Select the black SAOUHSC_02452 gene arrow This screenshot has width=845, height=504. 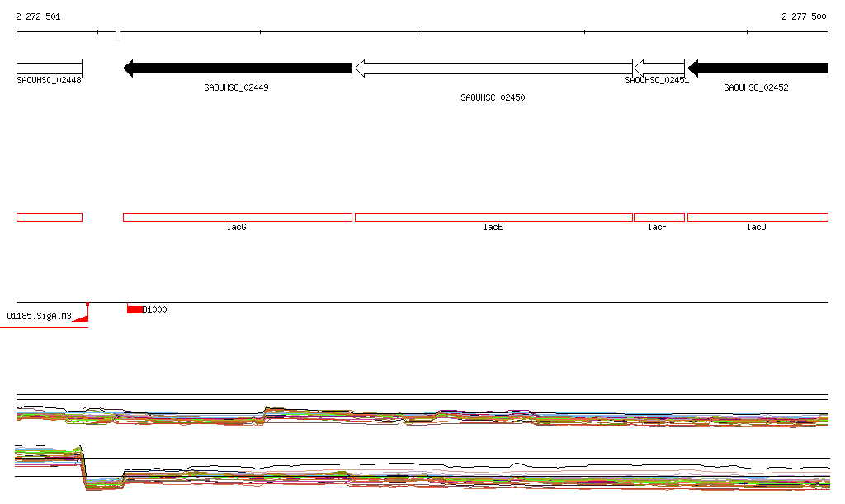tap(758, 68)
